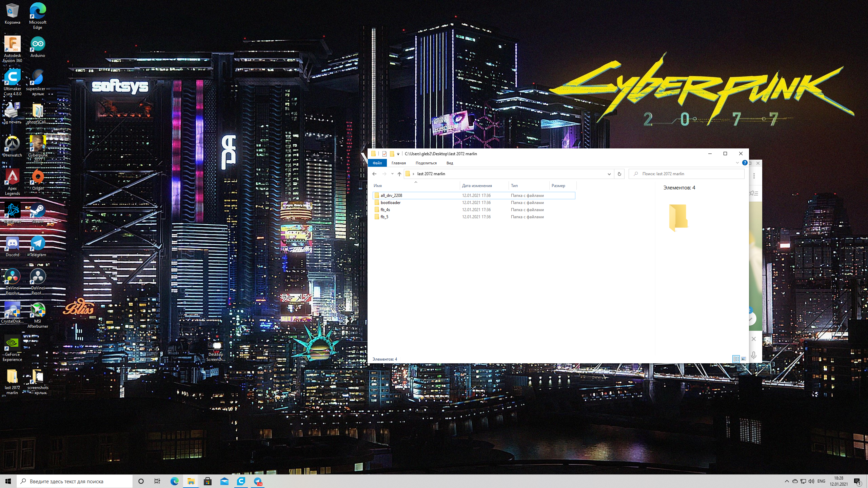Sort by Дата изменения column header
This screenshot has height=488, width=868.
coord(484,186)
